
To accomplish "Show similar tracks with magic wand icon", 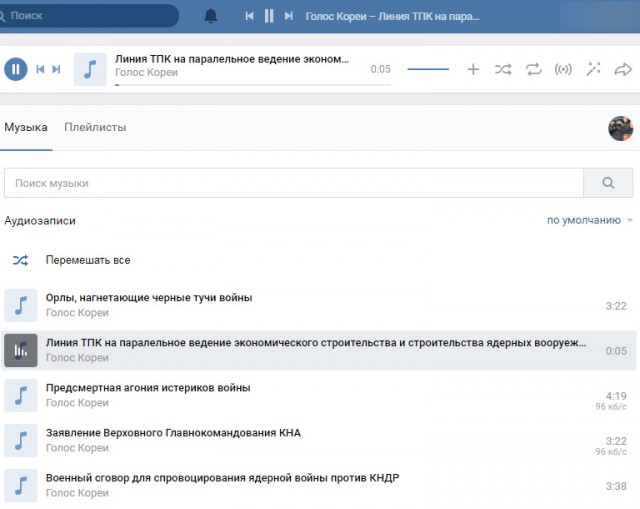I will [x=593, y=69].
